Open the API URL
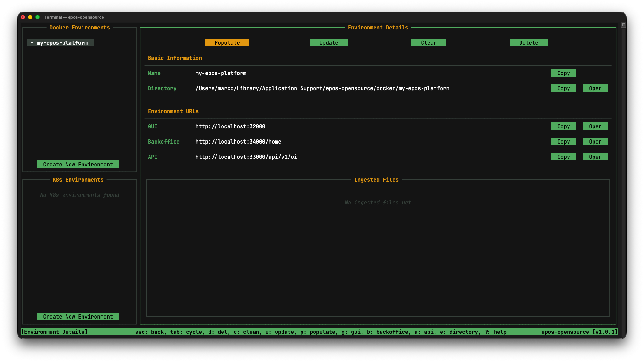This screenshot has width=644, height=362. click(595, 157)
